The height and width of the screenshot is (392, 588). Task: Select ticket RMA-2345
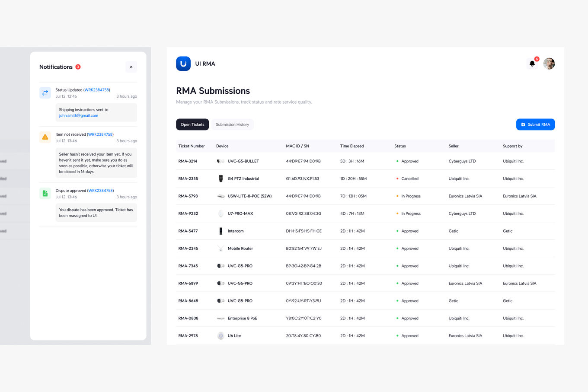(x=188, y=249)
